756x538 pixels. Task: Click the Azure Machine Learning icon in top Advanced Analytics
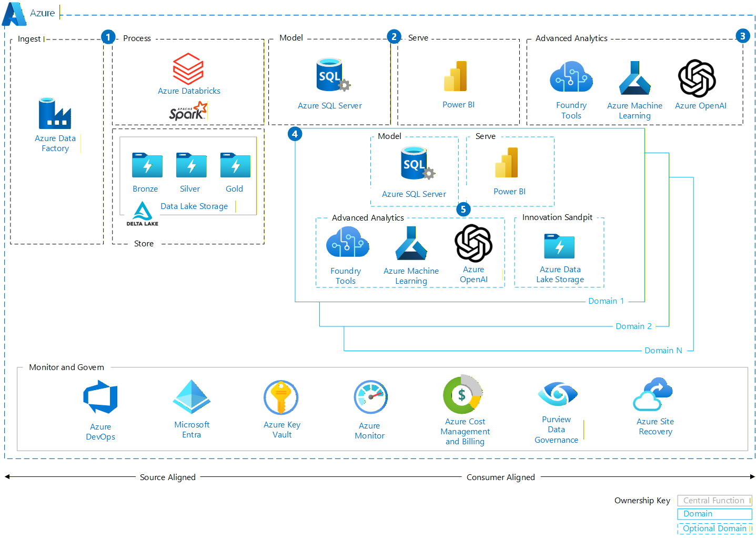tap(634, 77)
